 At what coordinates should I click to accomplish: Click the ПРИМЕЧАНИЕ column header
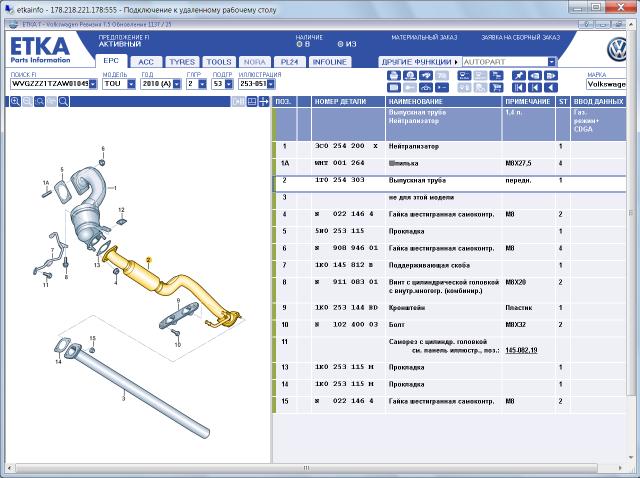coord(529,102)
